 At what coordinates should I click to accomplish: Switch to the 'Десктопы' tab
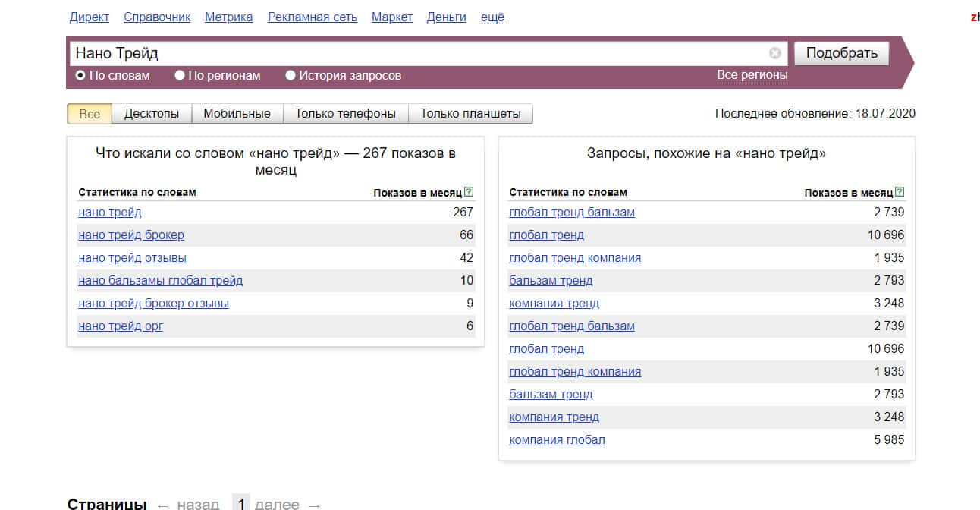click(152, 114)
